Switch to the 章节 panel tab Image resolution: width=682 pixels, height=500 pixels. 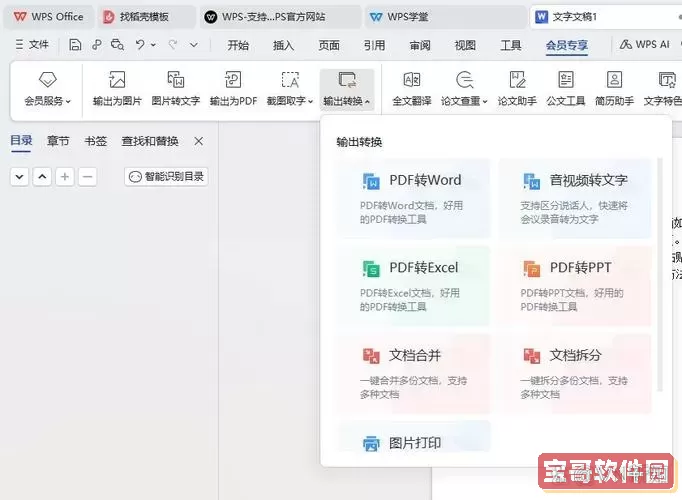click(58, 141)
